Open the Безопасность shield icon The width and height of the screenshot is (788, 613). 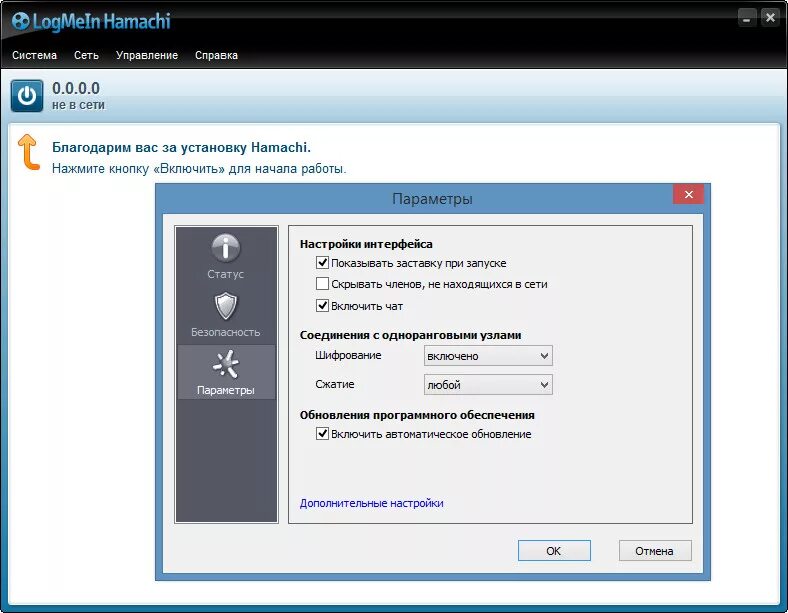226,305
